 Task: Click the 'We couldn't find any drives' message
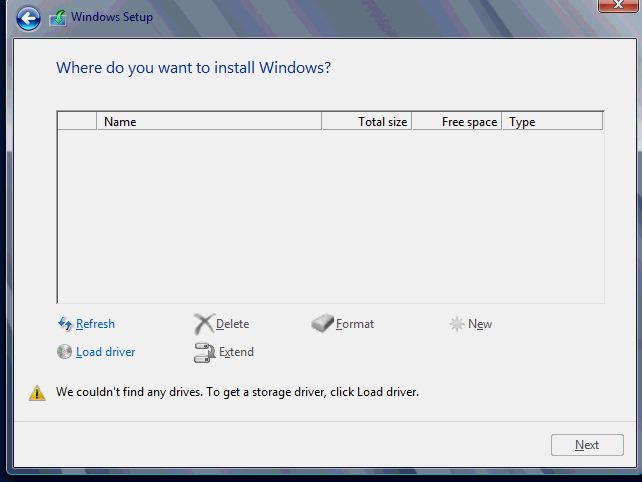click(x=237, y=392)
